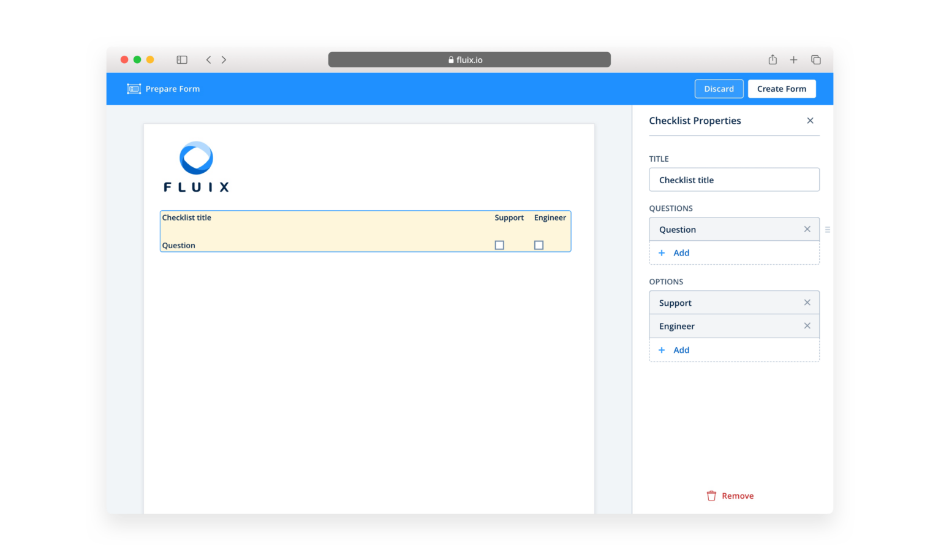
Task: Open a new tab with the plus icon
Action: (794, 59)
